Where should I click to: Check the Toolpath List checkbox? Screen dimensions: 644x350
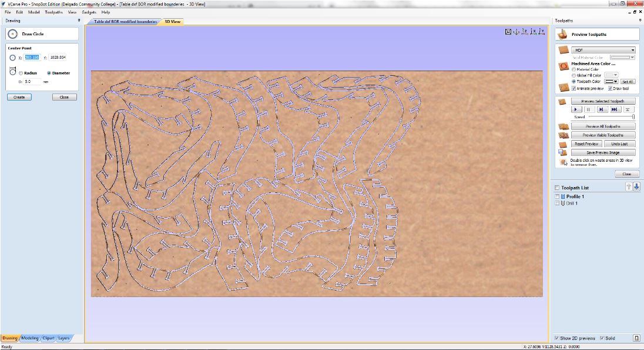558,188
